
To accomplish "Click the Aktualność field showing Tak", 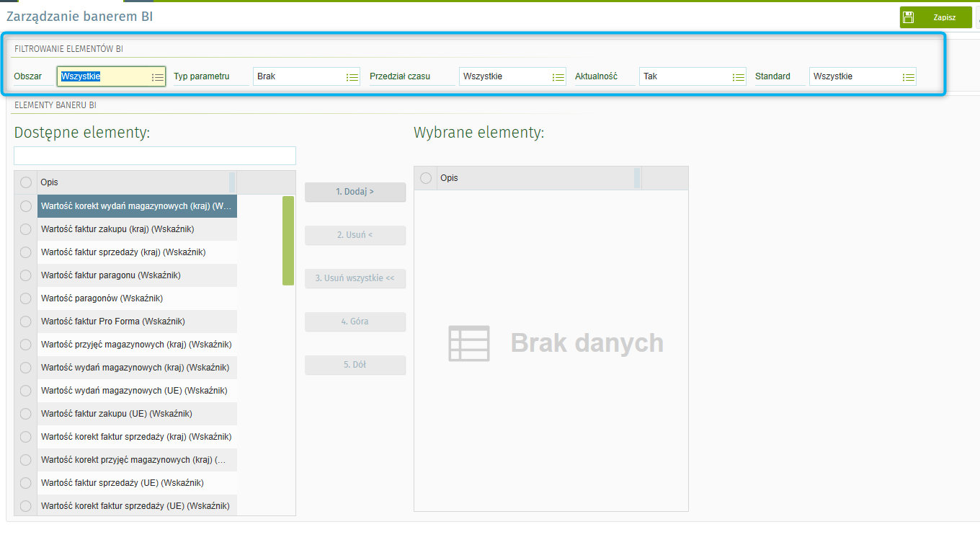I will pos(683,76).
